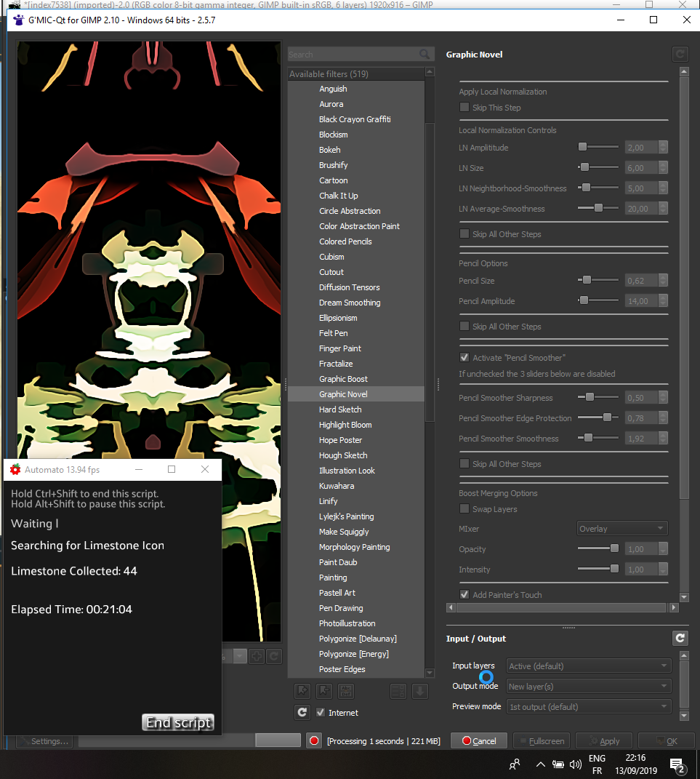Open Input layers Active (default) dropdown
Viewport: 700px width, 779px height.
click(x=589, y=666)
